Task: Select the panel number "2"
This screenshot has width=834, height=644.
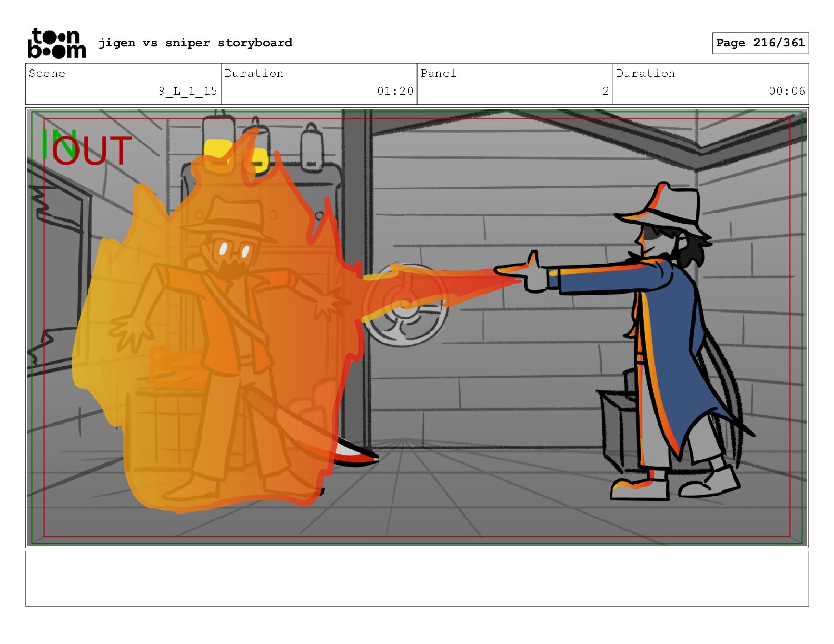Action: click(606, 91)
